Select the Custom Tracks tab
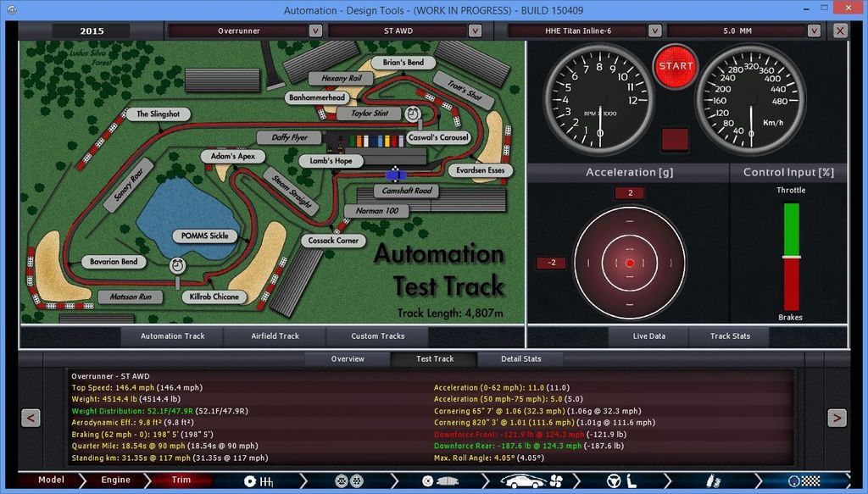 point(377,336)
